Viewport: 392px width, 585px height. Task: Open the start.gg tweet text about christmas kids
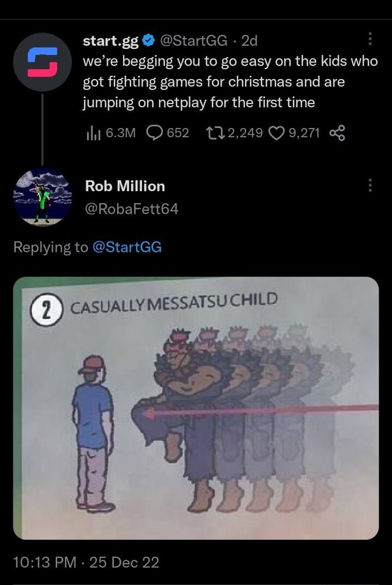[x=230, y=81]
